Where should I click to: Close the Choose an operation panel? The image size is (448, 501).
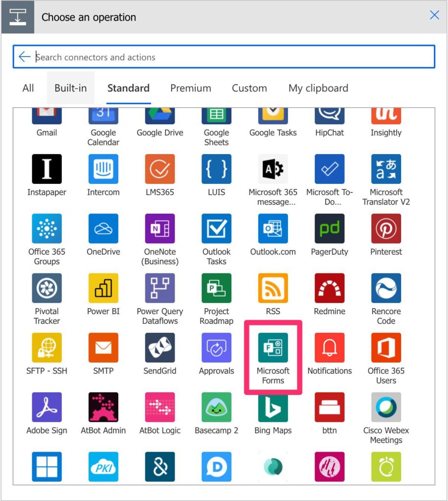point(434,15)
